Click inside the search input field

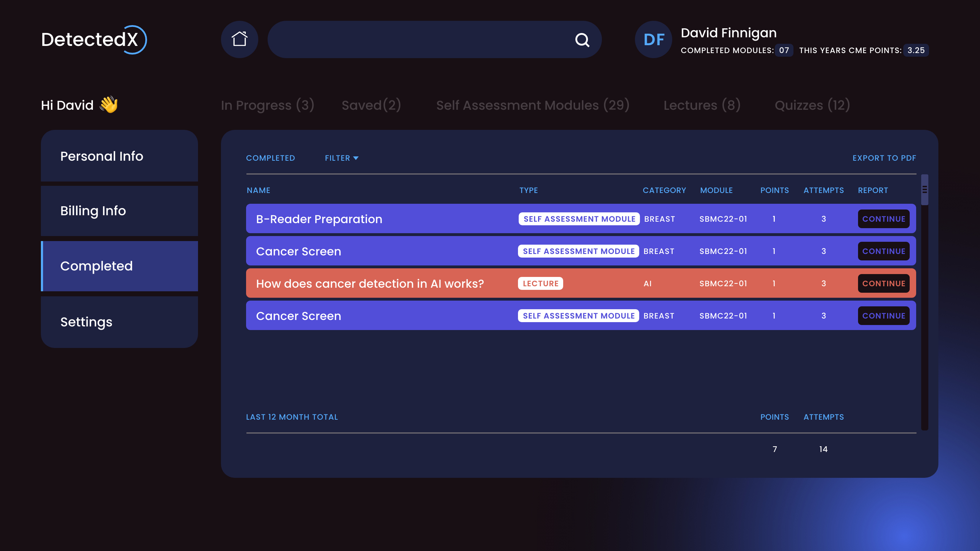[x=419, y=39]
